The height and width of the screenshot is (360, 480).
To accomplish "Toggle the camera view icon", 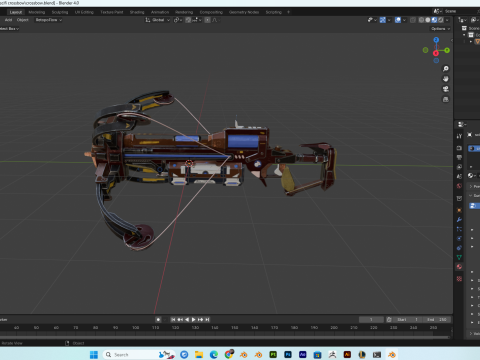I will [446, 89].
